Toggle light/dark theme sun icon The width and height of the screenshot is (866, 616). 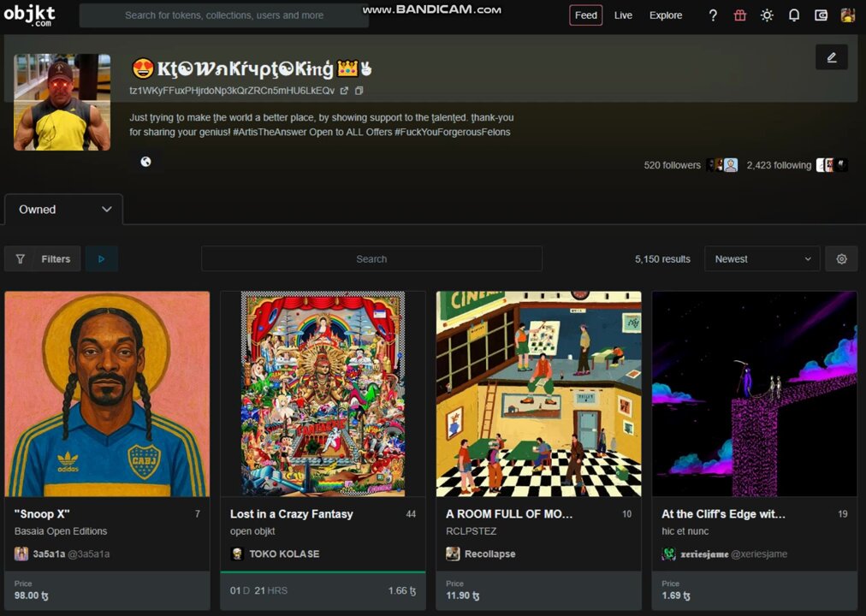click(767, 15)
